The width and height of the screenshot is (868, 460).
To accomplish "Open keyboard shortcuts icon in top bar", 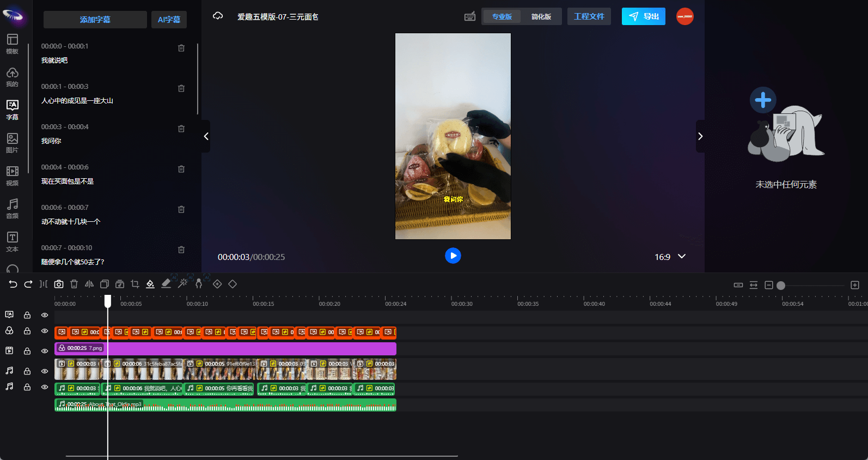I will (x=470, y=16).
